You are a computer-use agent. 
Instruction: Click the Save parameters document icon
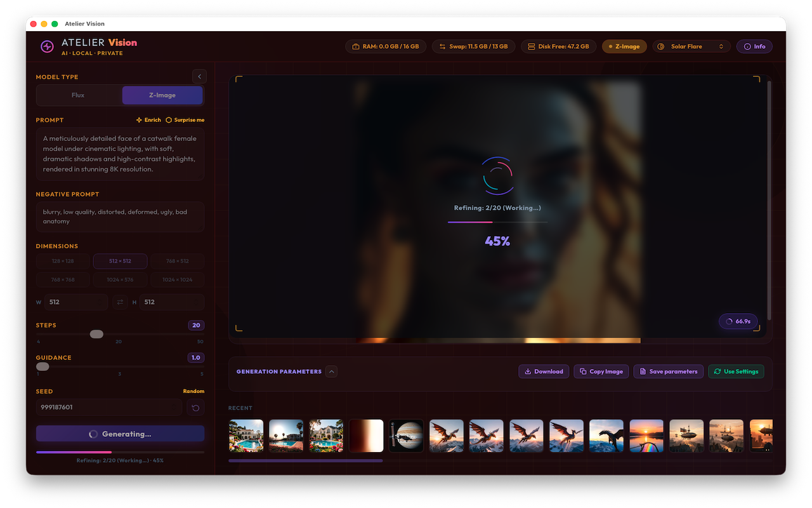tap(643, 371)
